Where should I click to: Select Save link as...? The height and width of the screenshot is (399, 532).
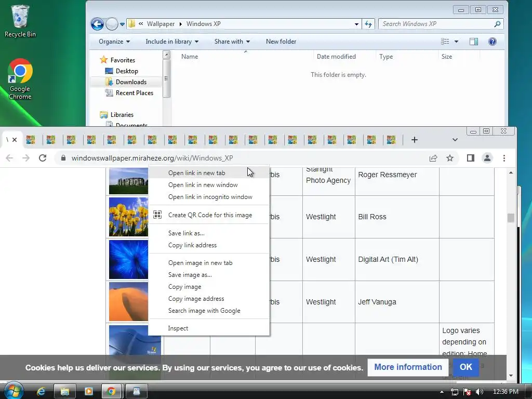(209, 233)
